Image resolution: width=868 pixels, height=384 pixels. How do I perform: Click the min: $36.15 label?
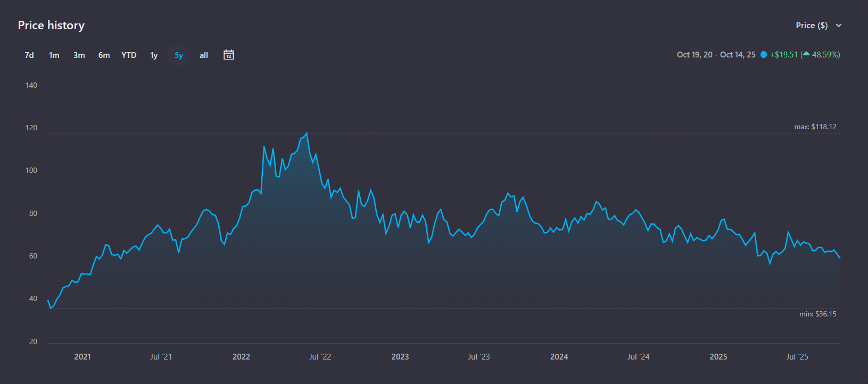click(817, 314)
